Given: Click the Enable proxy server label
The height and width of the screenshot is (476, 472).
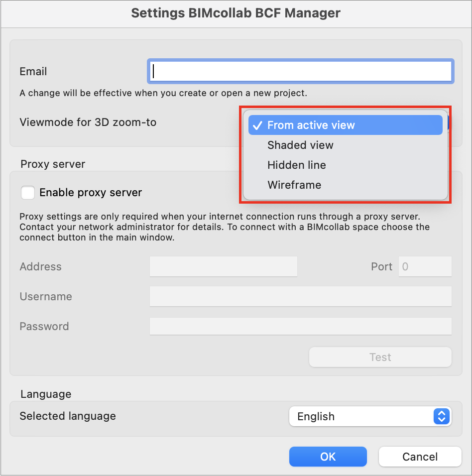Looking at the screenshot, I should click(x=91, y=193).
